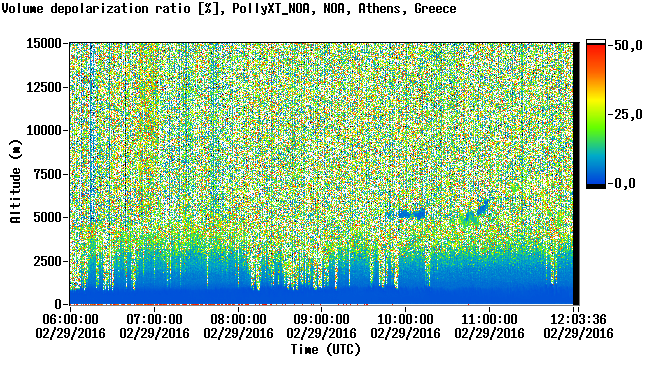
Task: Click the Altitude (m) axis title
Action: click(16, 181)
